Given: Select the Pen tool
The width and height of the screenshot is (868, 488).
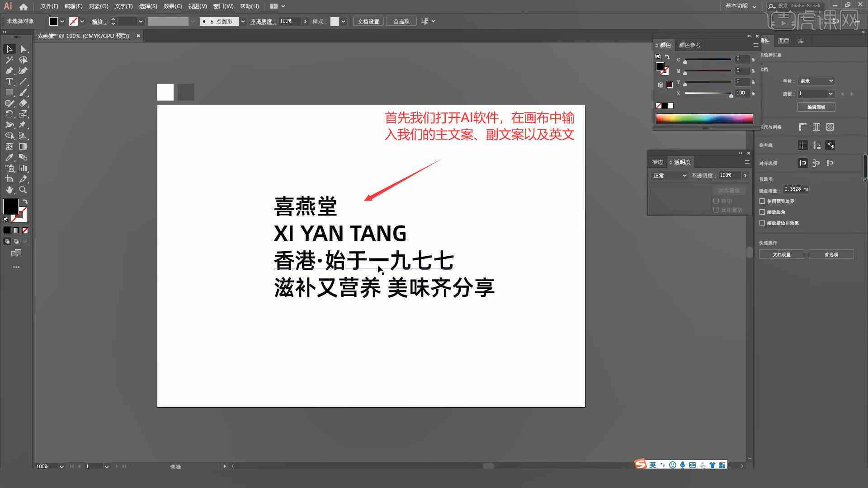Looking at the screenshot, I should point(9,71).
